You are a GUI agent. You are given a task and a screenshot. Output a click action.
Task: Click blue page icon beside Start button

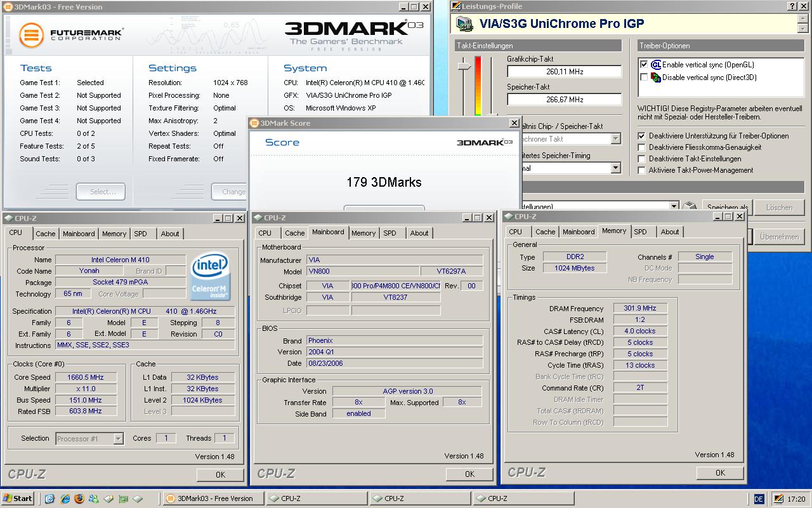tap(50, 498)
